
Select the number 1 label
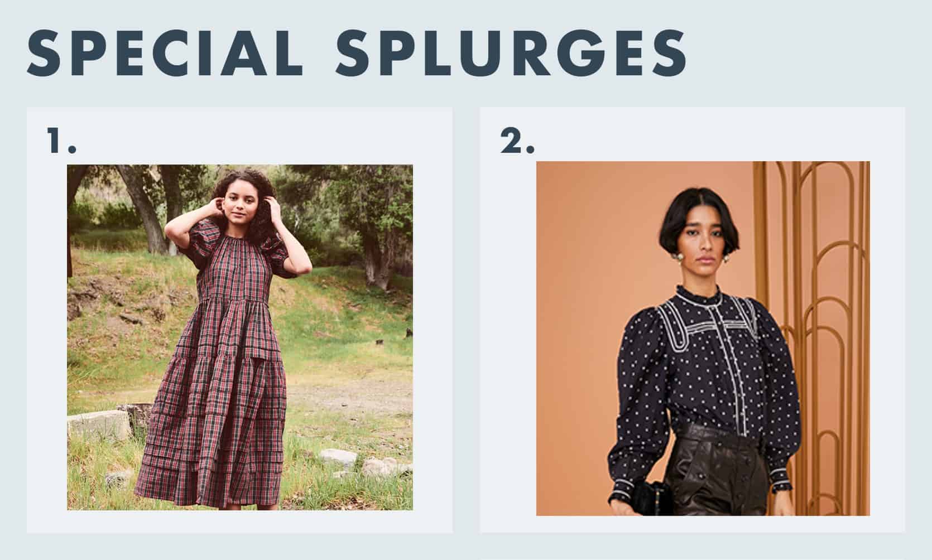click(61, 140)
